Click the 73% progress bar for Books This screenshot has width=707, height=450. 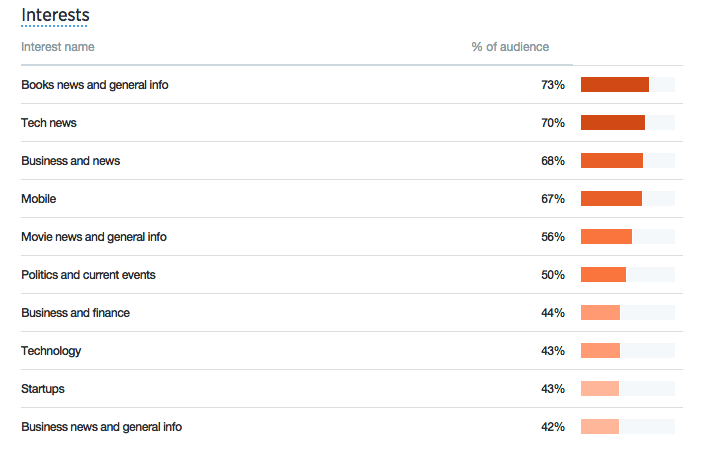pos(615,85)
